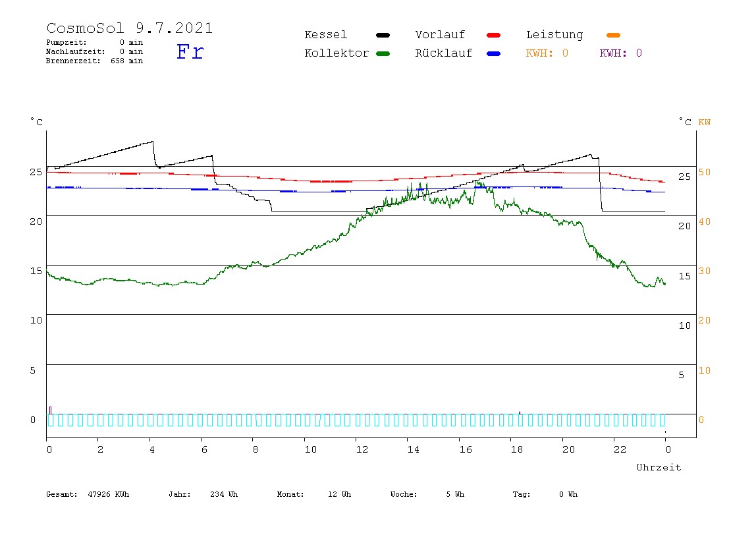Screen dimensions: 756x535
Task: Click the "4" hour tick label
Action: click(152, 449)
